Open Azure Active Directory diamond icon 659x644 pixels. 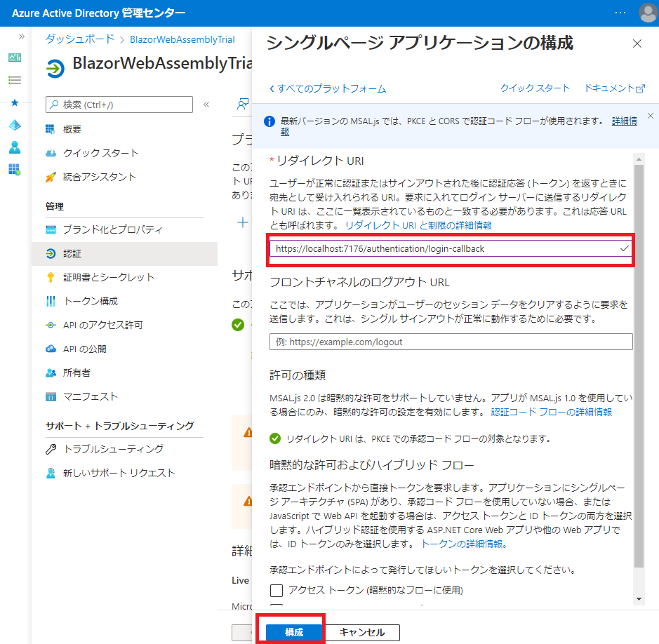pyautogui.click(x=15, y=125)
